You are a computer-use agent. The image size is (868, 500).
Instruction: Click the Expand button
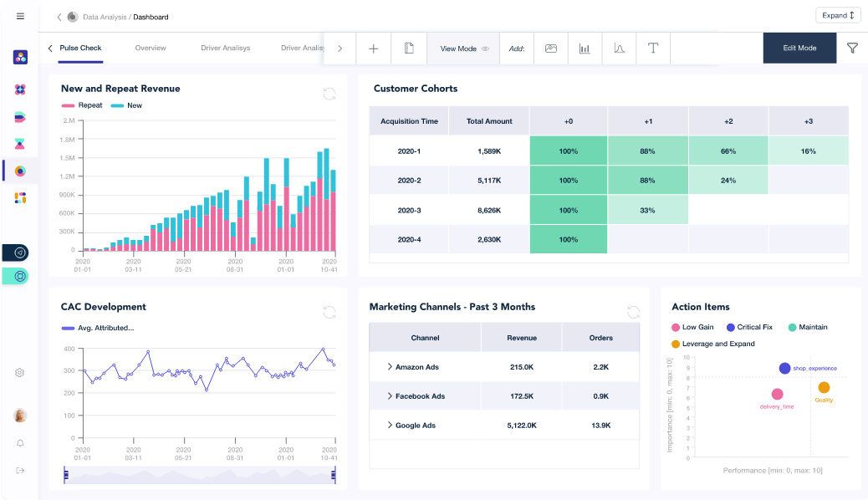838,15
